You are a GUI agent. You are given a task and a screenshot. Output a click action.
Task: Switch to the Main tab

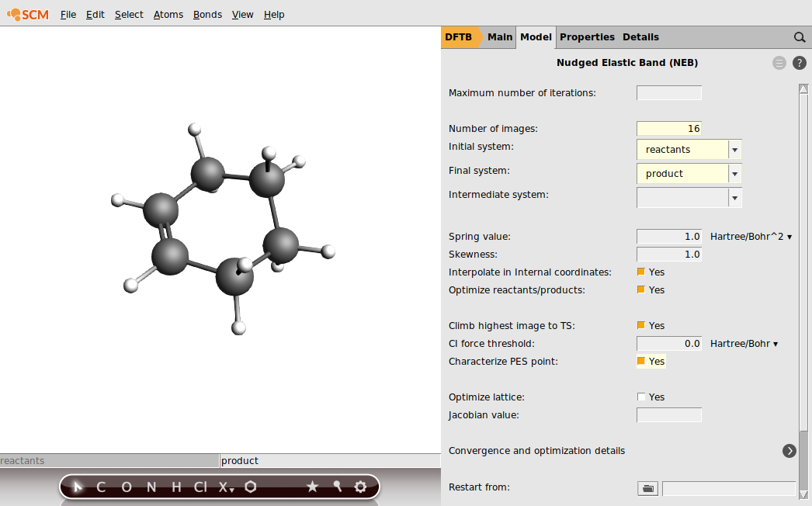(500, 37)
